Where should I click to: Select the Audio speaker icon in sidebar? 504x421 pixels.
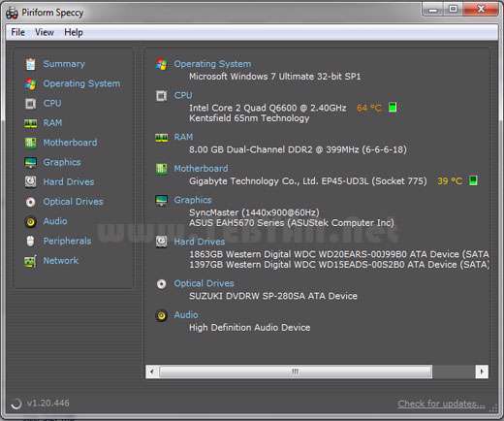click(x=31, y=221)
